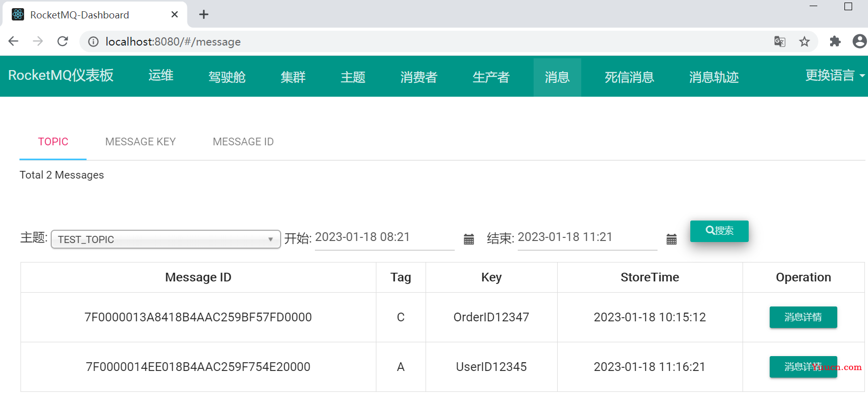Open the 消费者 consumer menu item

[419, 77]
